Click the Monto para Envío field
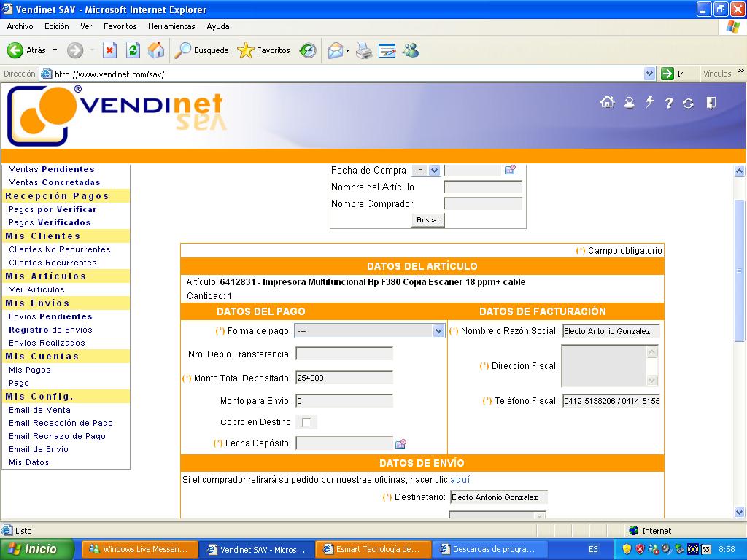Screen dimensions: 747x560 [x=344, y=401]
